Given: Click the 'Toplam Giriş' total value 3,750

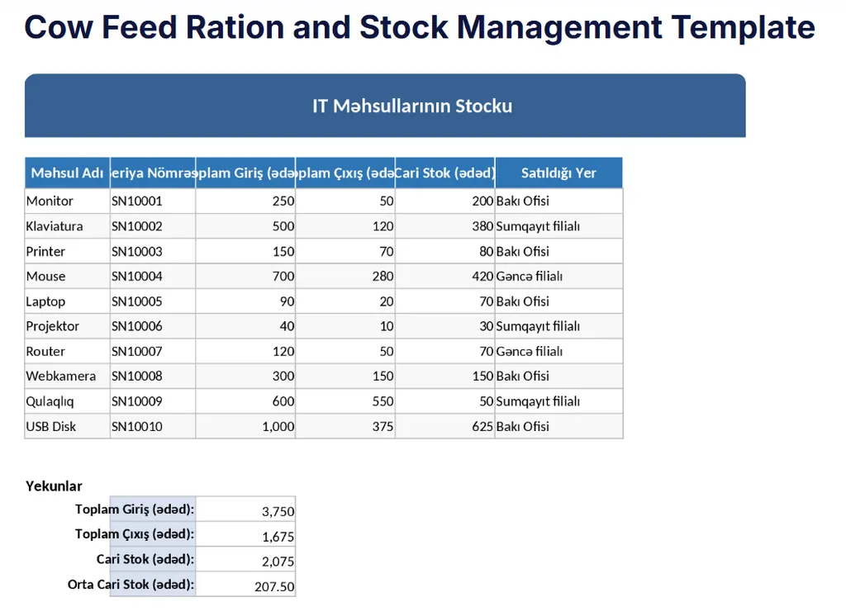Looking at the screenshot, I should (x=245, y=511).
